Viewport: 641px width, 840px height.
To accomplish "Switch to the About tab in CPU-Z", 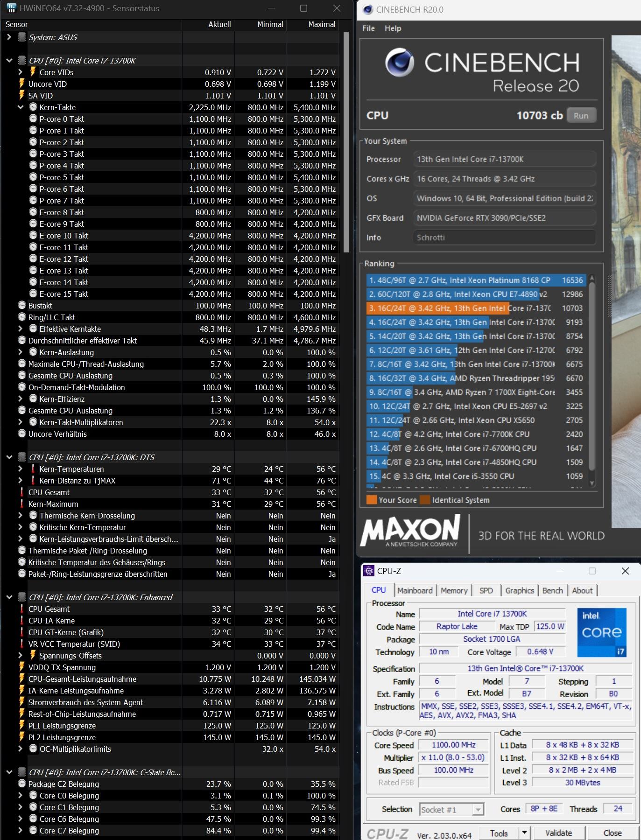I will point(582,590).
